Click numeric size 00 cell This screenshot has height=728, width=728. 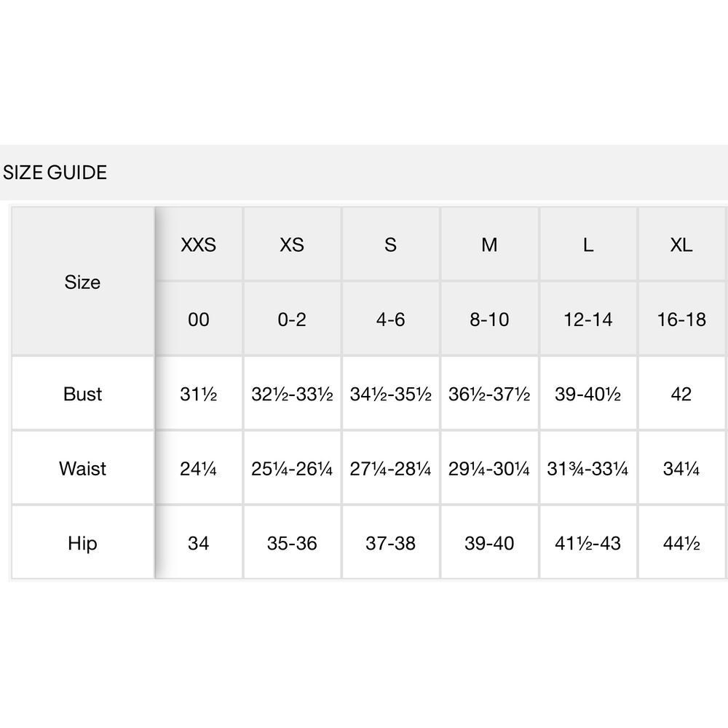(x=198, y=319)
